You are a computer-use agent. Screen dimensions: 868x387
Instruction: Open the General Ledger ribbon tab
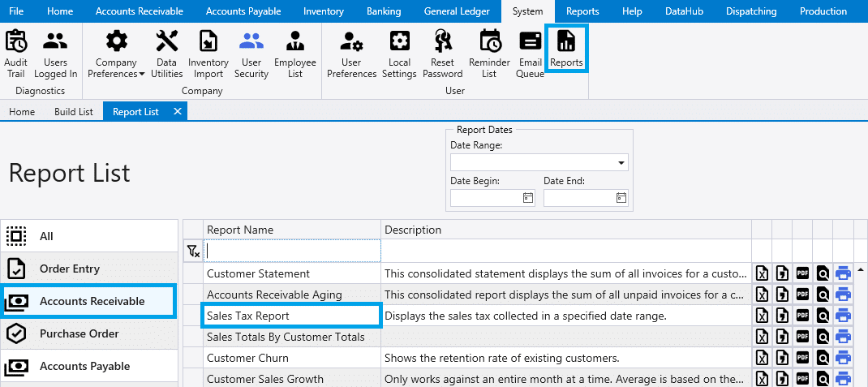pos(457,11)
